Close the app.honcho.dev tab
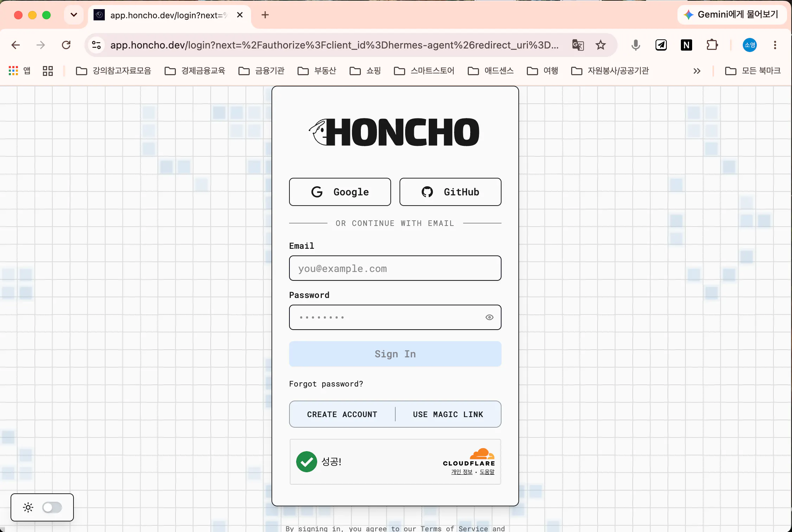 (x=240, y=15)
